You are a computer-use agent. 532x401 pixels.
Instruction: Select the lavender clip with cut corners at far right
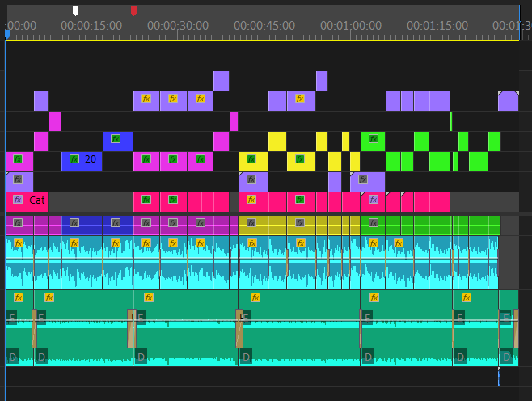coord(509,101)
